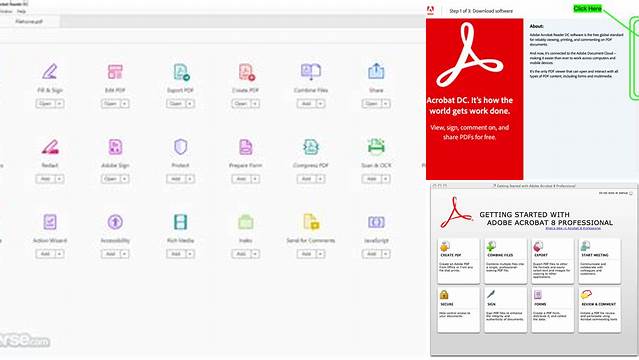Open Start Meeting icon in Acrobat 8 window
The width and height of the screenshot is (639, 360).
585,246
